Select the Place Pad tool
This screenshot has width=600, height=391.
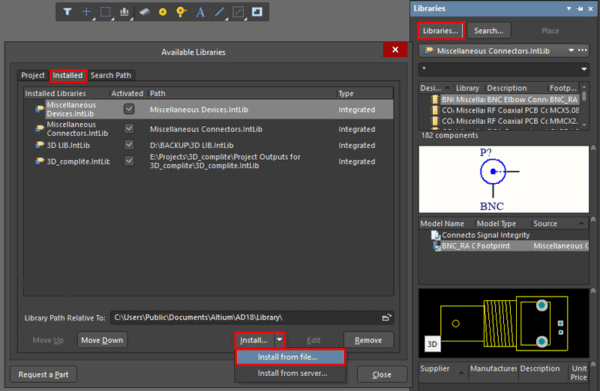point(144,12)
